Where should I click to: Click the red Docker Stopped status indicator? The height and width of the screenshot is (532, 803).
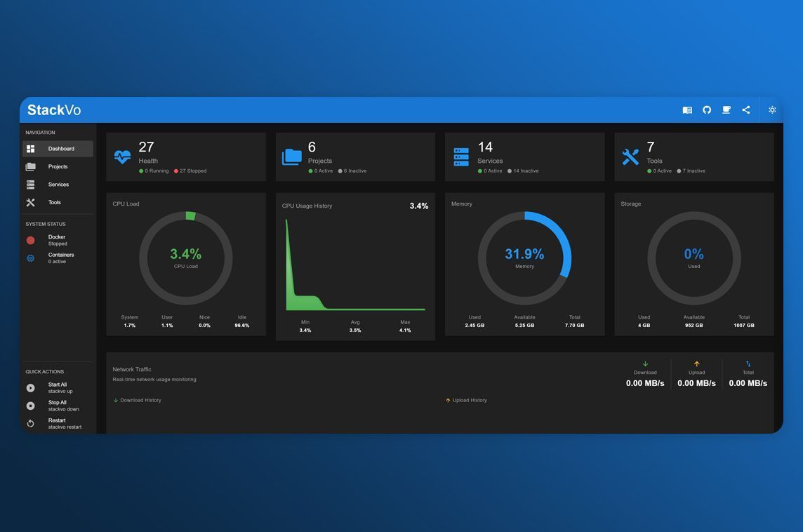pos(31,241)
